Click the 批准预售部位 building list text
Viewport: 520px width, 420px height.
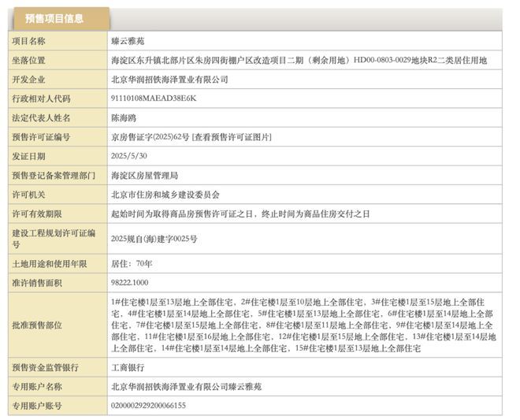[x=303, y=325]
